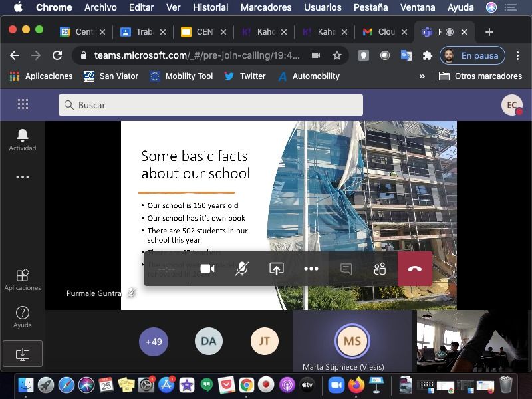Bookmark this page with the star
The height and width of the screenshot is (399, 532).
point(337,55)
